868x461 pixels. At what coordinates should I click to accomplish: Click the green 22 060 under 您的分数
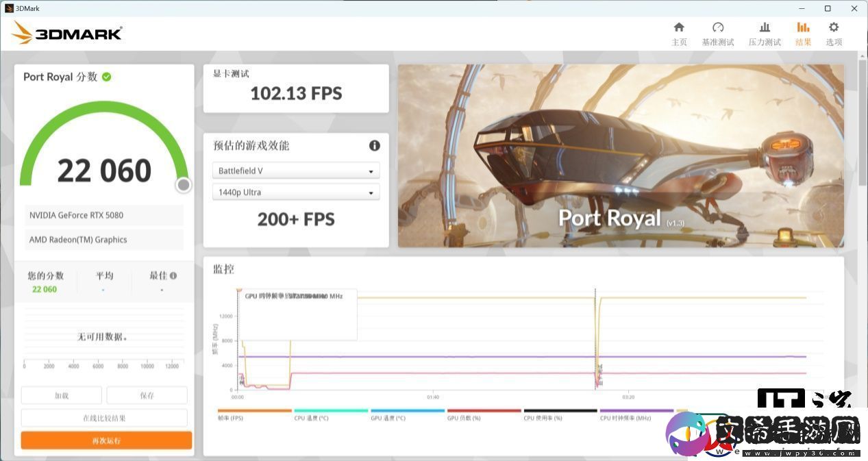pos(45,289)
